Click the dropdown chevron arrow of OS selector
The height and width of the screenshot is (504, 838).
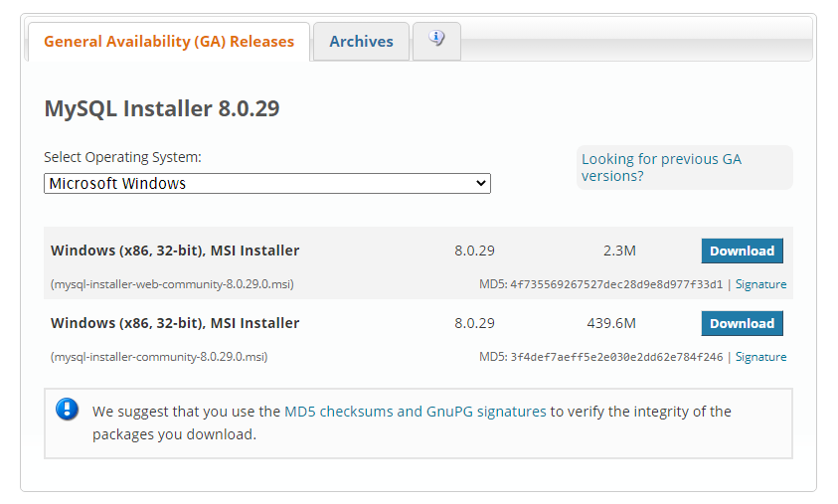click(480, 183)
